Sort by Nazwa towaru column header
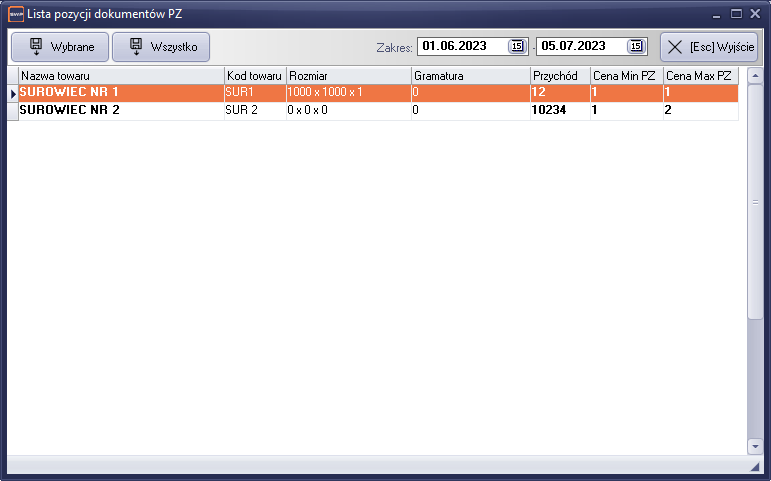The width and height of the screenshot is (771, 481). click(121, 76)
